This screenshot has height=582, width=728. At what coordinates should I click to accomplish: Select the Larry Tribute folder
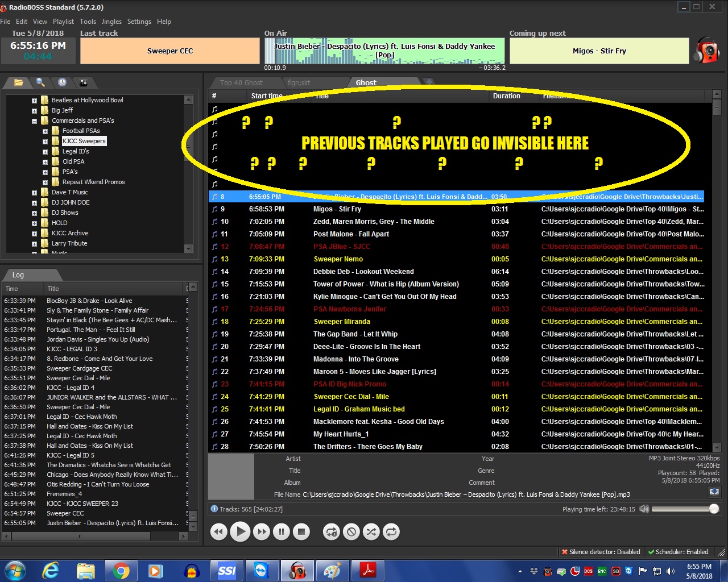[69, 243]
